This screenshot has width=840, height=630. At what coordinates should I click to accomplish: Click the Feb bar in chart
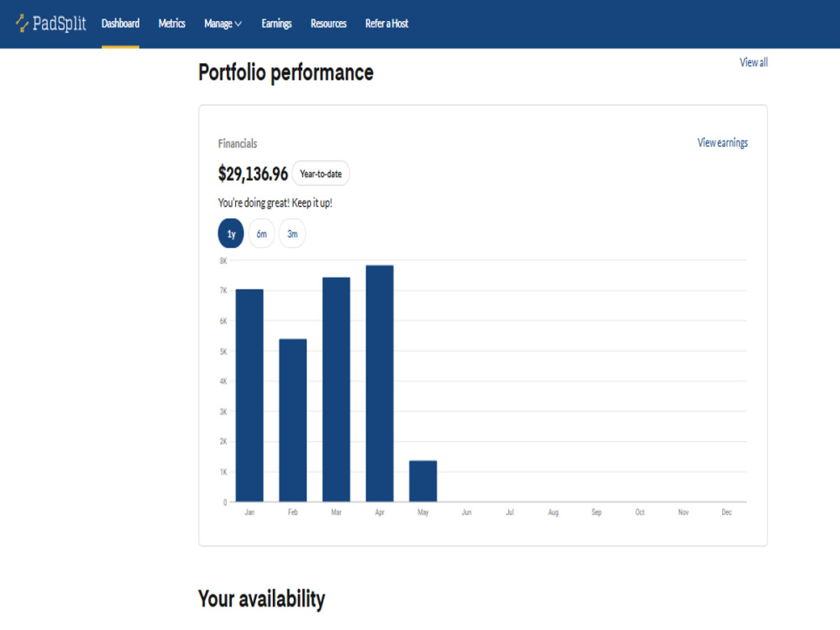(293, 420)
